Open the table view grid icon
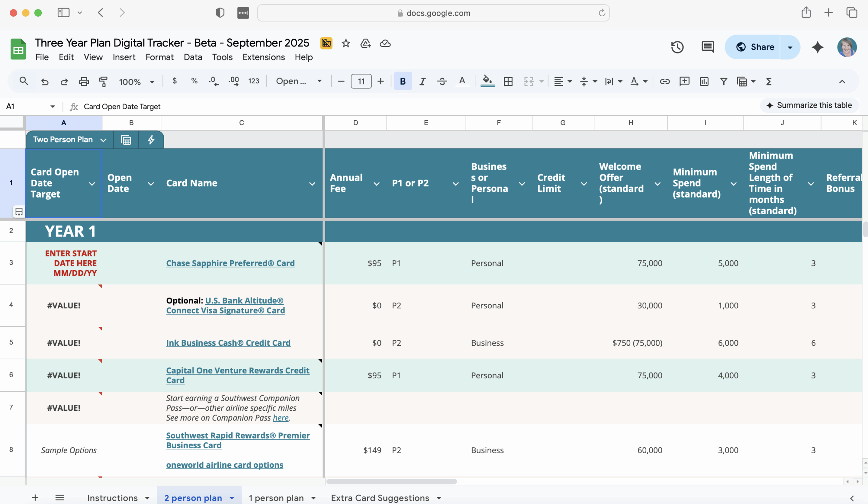The height and width of the screenshot is (504, 868). pos(126,140)
